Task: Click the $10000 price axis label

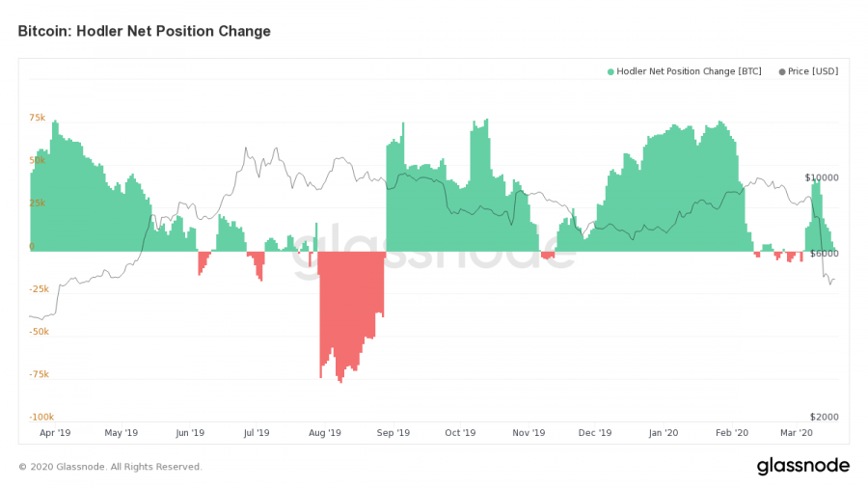Action: point(822,177)
